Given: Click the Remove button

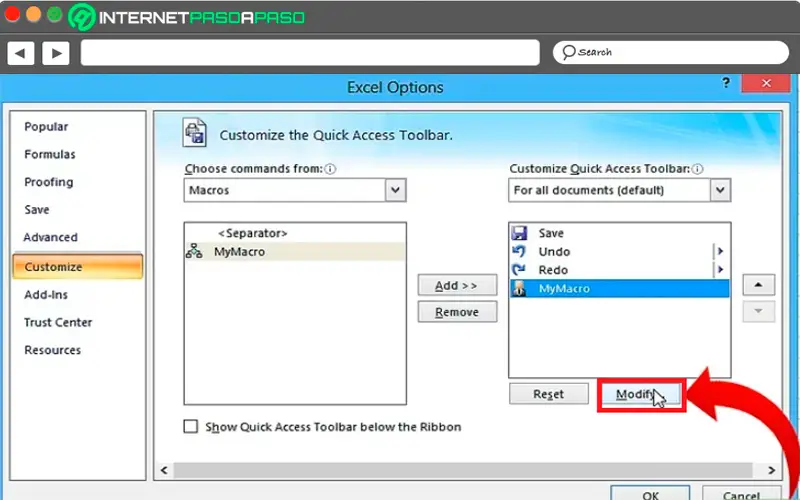Looking at the screenshot, I should pos(457,312).
